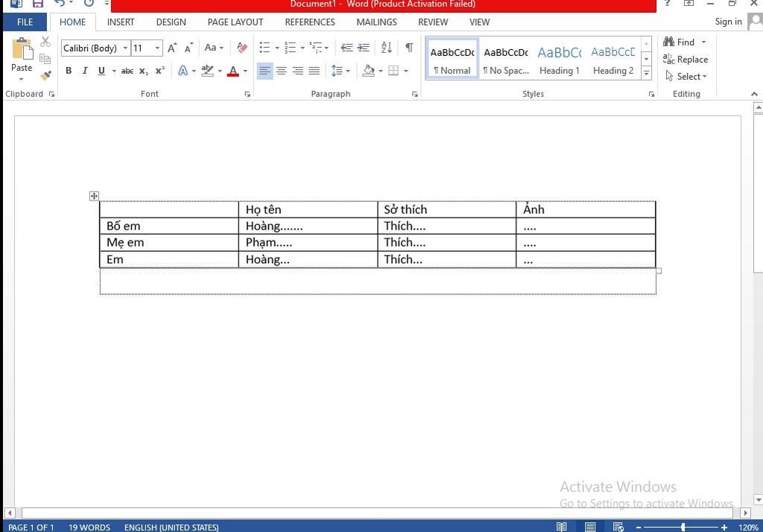
Task: Apply red font color
Action: pos(233,71)
